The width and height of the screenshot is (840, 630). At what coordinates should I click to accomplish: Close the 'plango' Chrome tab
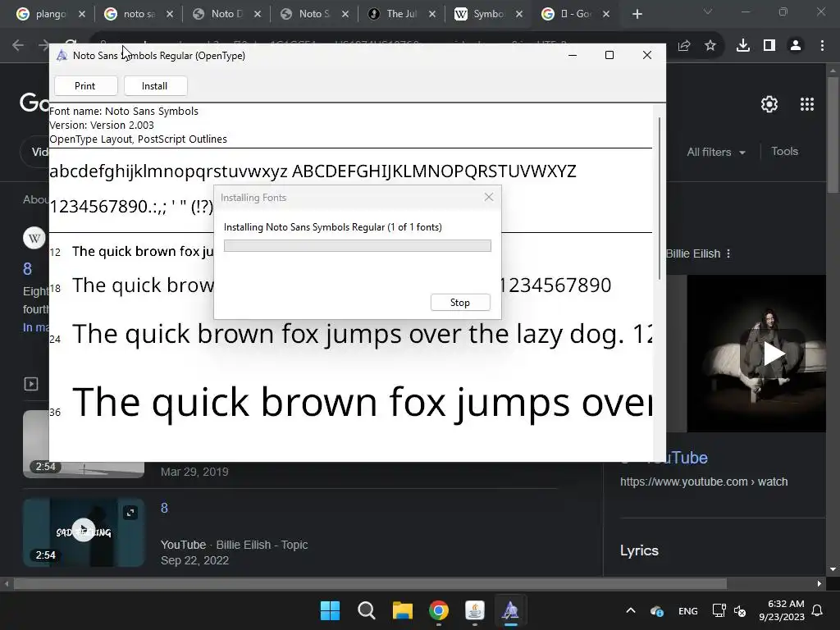82,15
